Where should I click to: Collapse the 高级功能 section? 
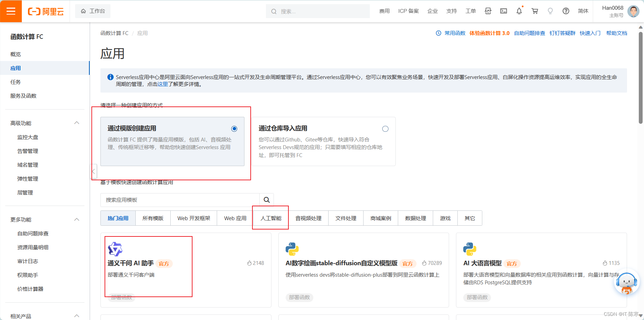click(x=77, y=123)
